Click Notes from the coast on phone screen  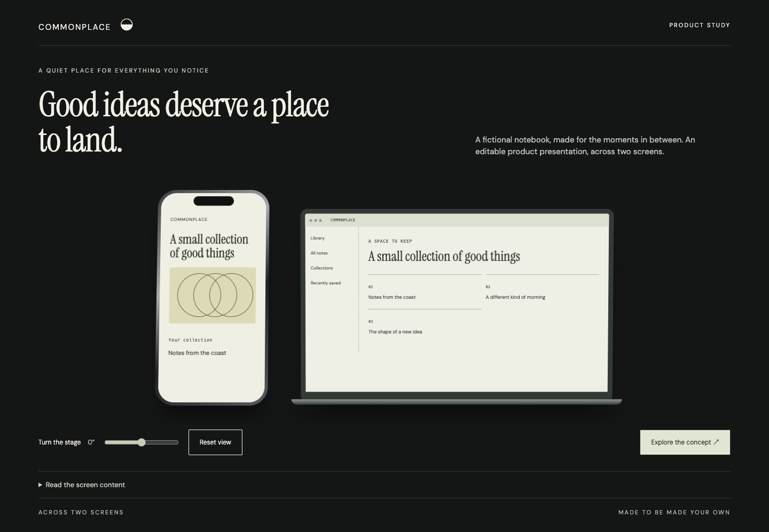197,353
